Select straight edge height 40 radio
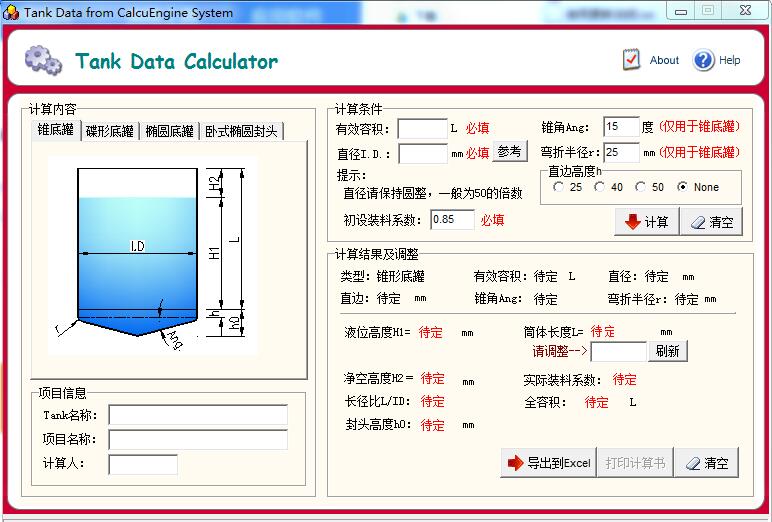This screenshot has width=772, height=522. point(599,187)
